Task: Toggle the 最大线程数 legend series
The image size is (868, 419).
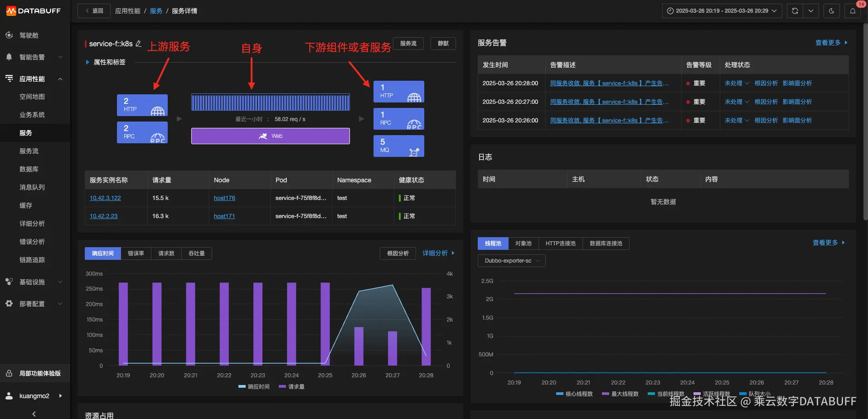Action: [620, 394]
